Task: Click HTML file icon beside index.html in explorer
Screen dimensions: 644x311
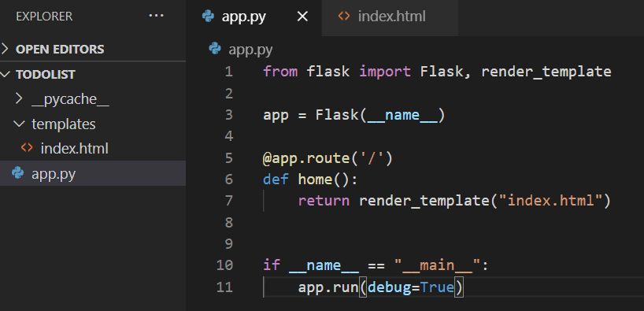Action: [27, 148]
